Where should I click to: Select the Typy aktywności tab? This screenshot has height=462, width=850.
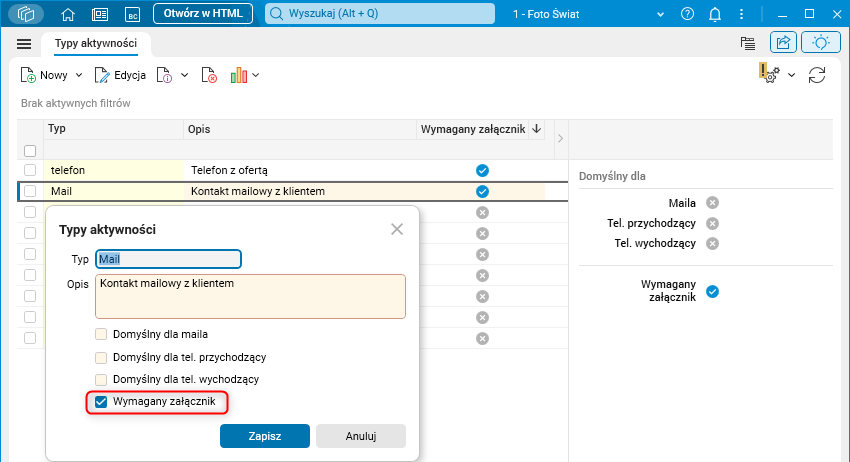(96, 43)
